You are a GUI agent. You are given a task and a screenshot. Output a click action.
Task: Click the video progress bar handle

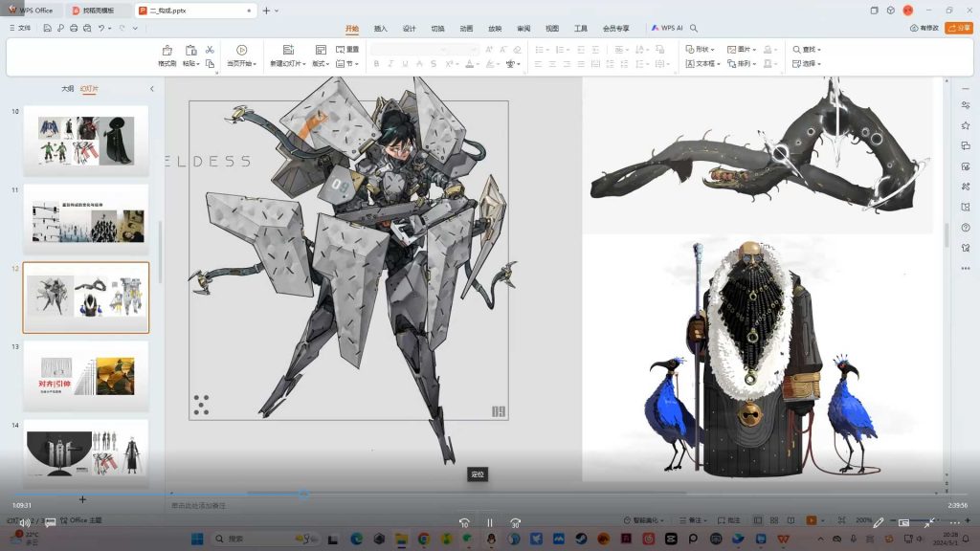tap(303, 495)
